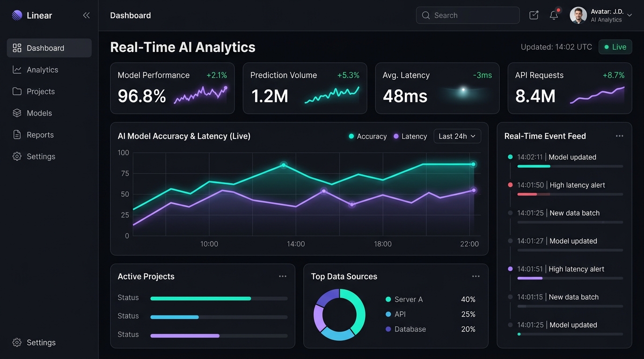Expand the user account menu chevron

coord(629,15)
